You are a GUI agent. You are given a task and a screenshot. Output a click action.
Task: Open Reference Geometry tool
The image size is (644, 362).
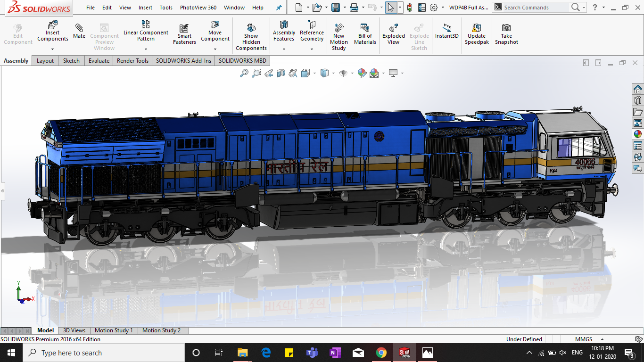pyautogui.click(x=312, y=31)
